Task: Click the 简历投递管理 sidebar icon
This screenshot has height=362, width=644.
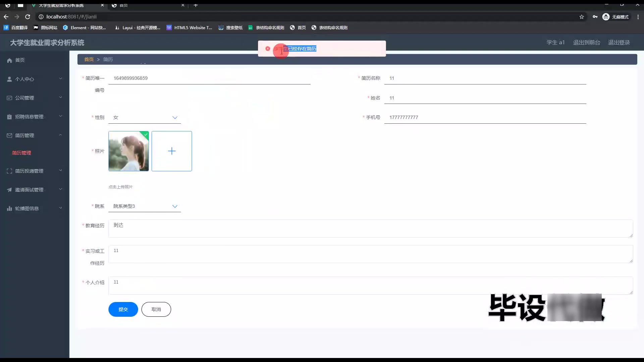Action: 9,171
